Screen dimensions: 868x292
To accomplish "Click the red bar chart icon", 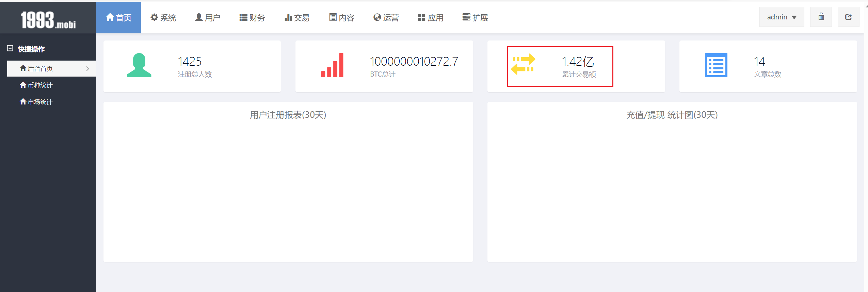I will pyautogui.click(x=332, y=65).
